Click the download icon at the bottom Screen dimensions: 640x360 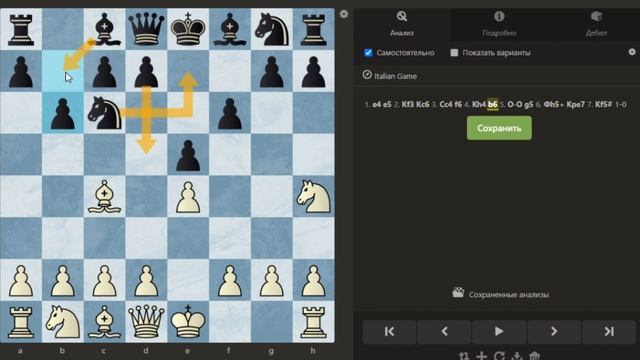pyautogui.click(x=517, y=356)
